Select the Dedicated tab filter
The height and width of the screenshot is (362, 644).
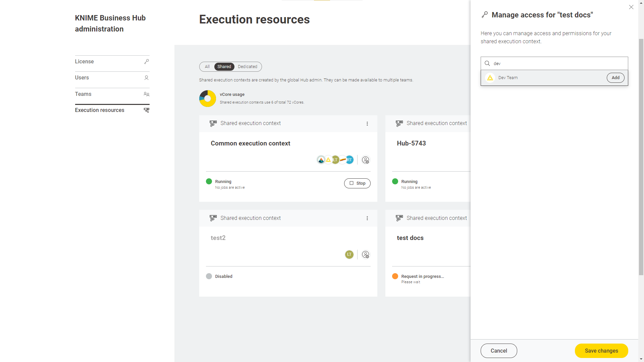point(247,66)
